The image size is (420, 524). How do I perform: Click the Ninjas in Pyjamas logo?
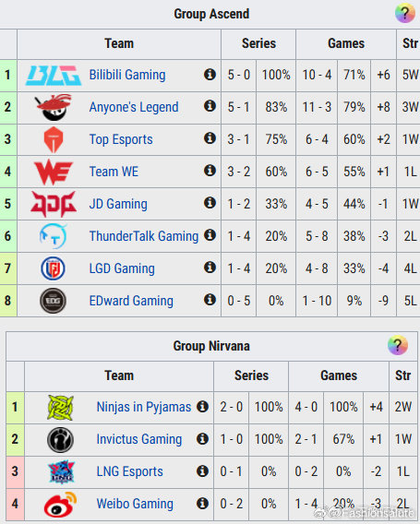61,408
